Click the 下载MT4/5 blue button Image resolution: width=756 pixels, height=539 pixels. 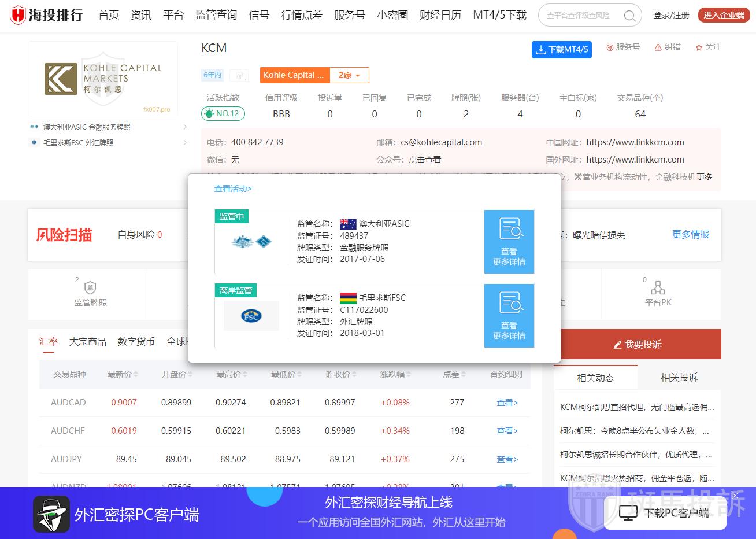pos(562,50)
